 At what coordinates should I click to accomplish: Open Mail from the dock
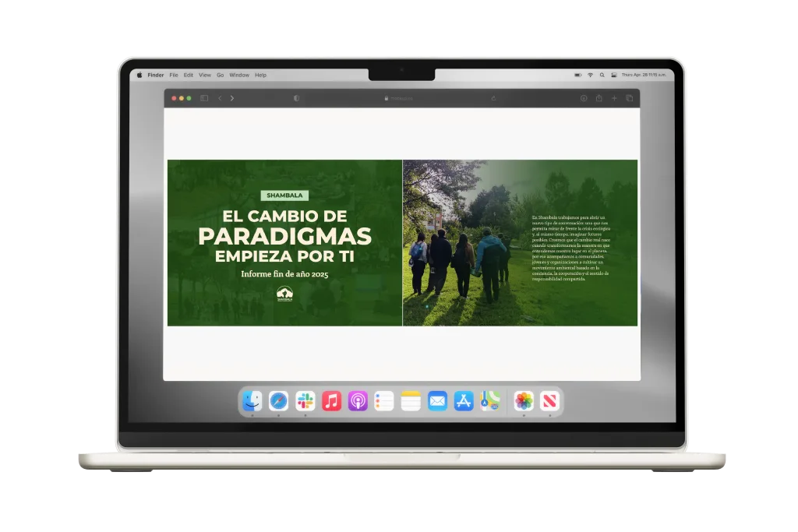(x=437, y=401)
